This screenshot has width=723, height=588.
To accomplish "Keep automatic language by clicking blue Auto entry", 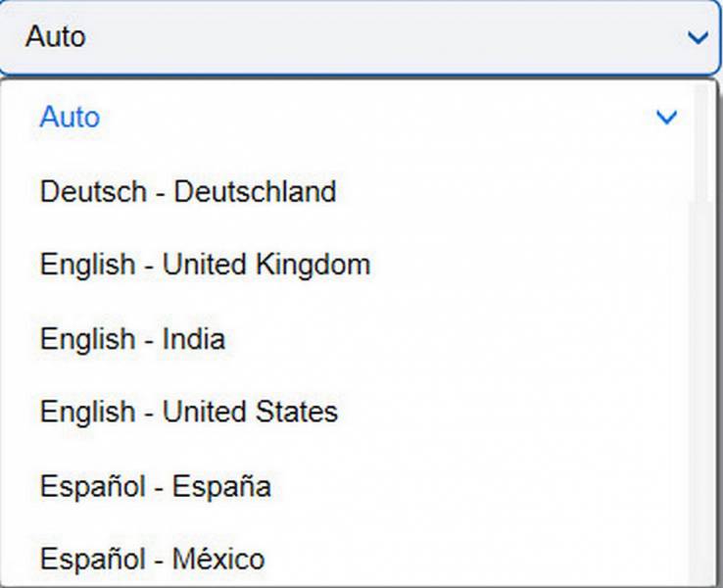I will [71, 118].
